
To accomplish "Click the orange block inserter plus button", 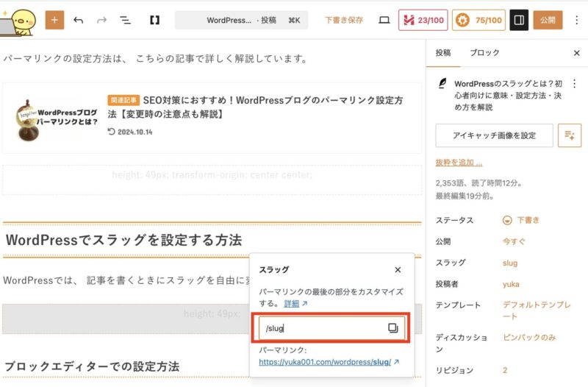I will pos(54,20).
